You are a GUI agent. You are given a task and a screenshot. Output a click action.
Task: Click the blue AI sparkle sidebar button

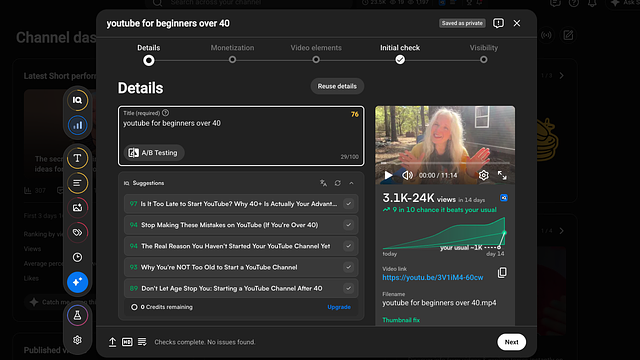click(77, 282)
